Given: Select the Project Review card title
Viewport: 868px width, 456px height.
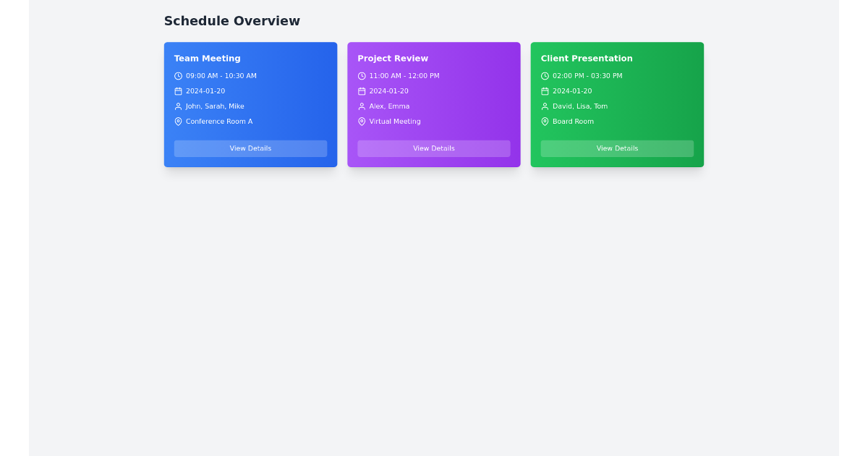Looking at the screenshot, I should 393,59.
